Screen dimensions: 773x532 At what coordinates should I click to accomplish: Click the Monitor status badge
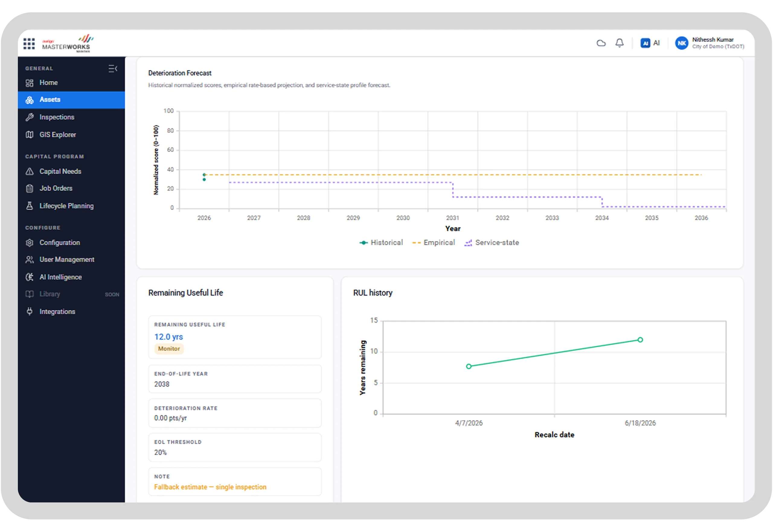(x=169, y=349)
